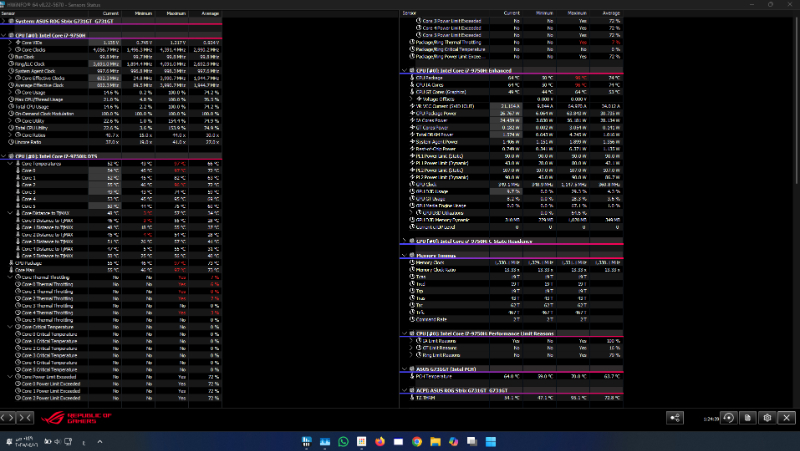Viewport: 800px width, 451px height.
Task: Start logging with the log file icon
Action: click(x=748, y=418)
